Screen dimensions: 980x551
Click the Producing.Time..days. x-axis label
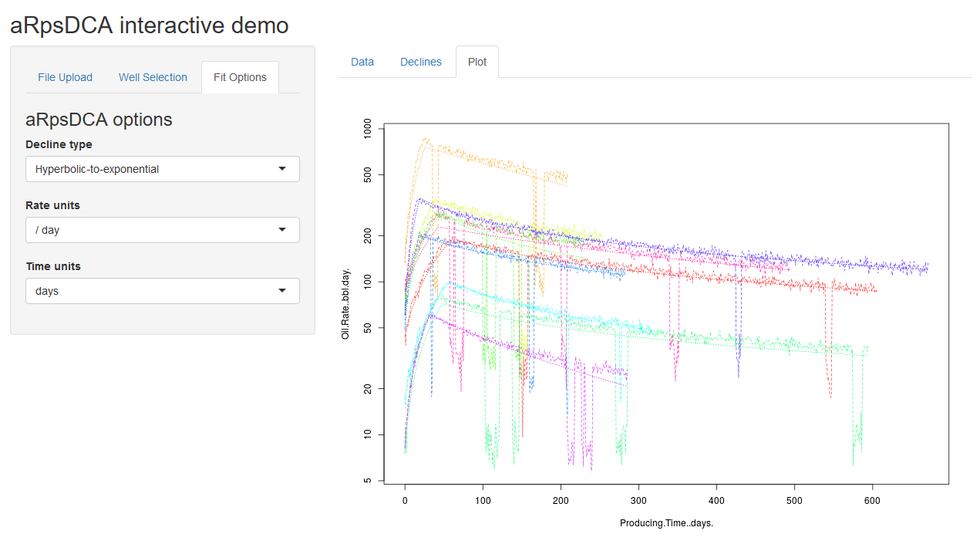[x=666, y=523]
